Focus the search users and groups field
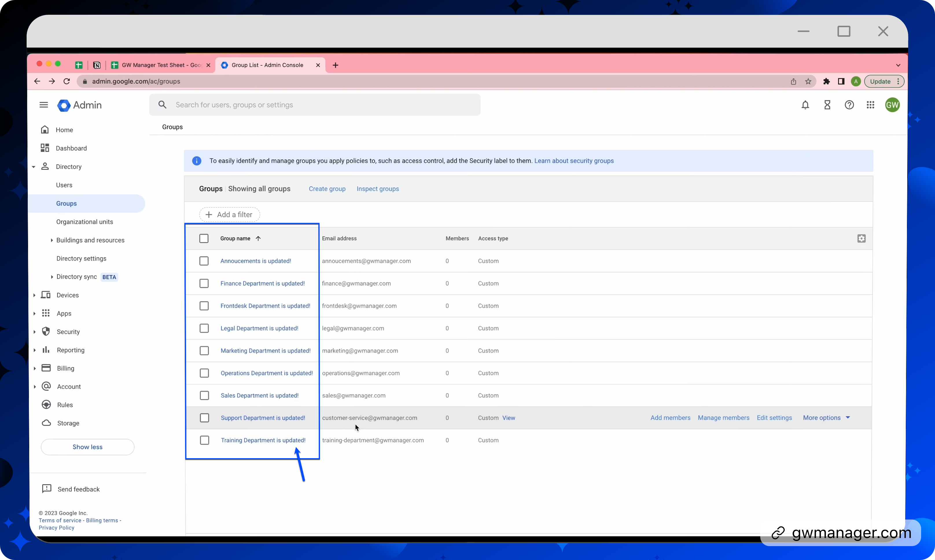 click(315, 105)
